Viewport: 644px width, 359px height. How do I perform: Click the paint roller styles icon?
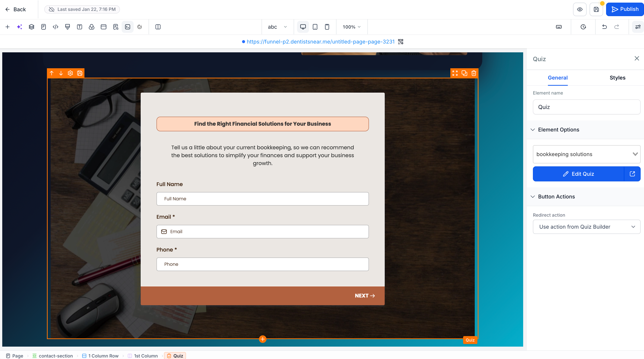tap(68, 27)
